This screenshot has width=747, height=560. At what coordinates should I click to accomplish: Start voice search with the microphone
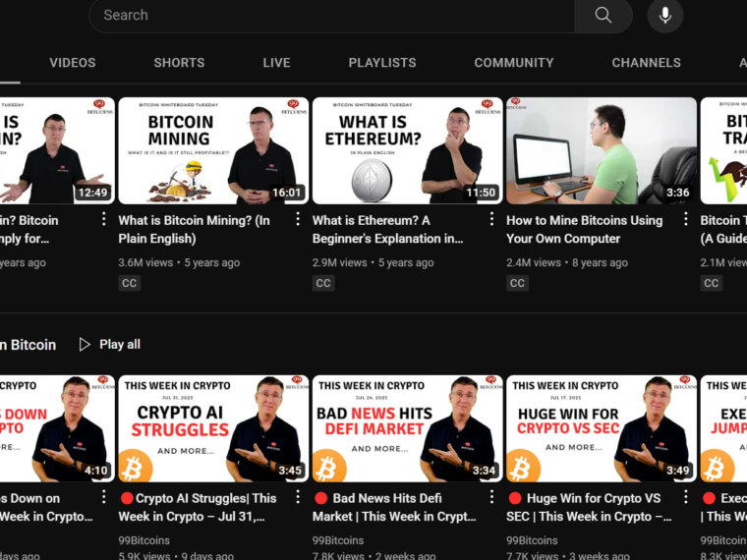tap(665, 16)
